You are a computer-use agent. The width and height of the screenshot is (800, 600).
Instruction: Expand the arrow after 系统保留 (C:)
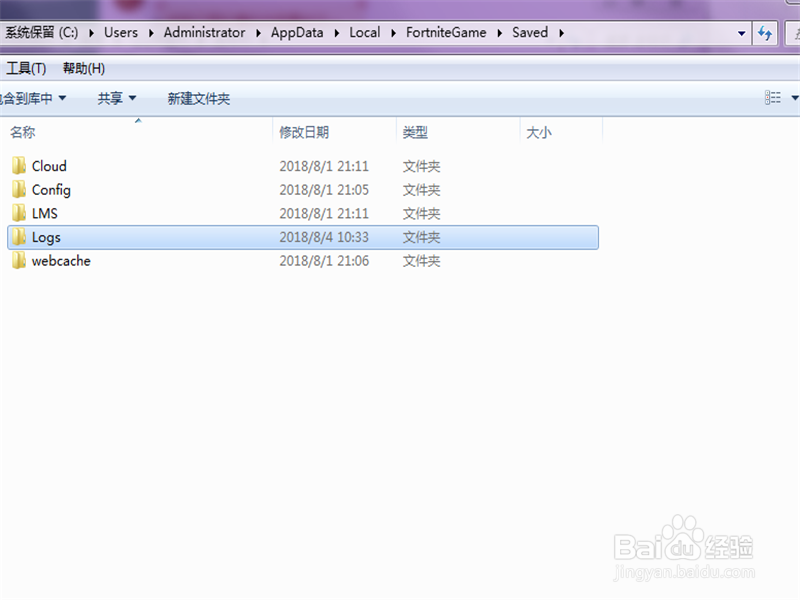91,33
